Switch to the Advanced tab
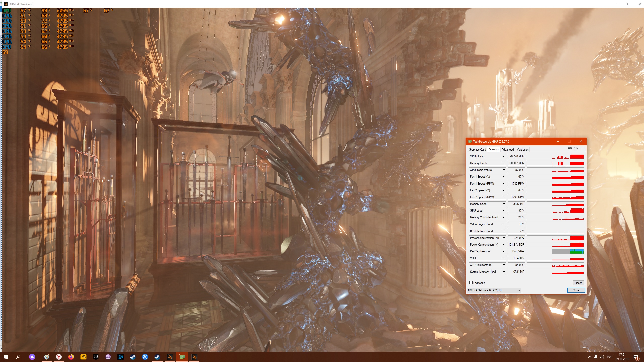This screenshot has width=644, height=362. tap(507, 150)
